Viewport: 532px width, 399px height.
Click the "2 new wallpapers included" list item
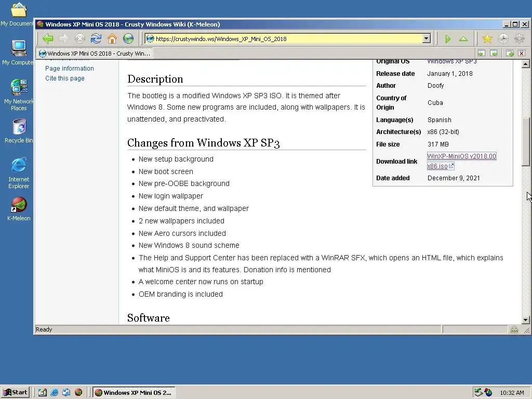181,220
